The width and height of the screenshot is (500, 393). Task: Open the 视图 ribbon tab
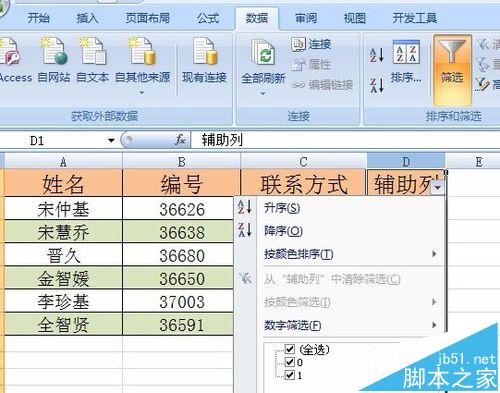point(355,18)
